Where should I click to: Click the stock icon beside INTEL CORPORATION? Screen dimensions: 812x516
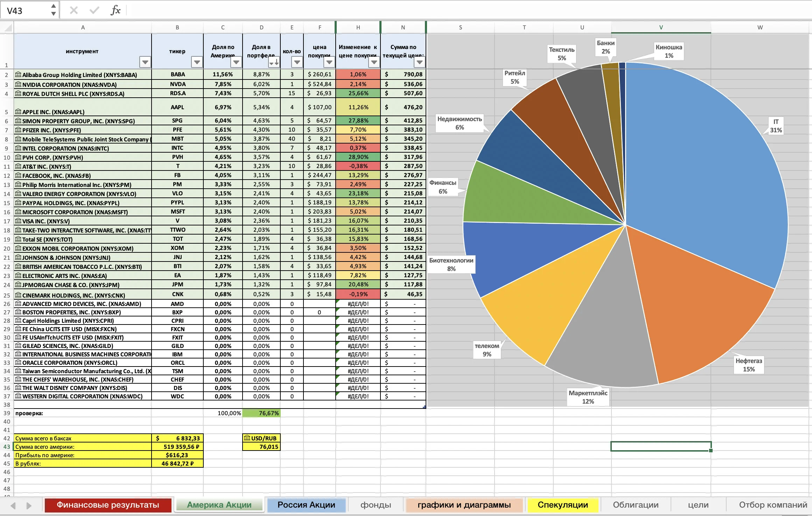click(18, 148)
